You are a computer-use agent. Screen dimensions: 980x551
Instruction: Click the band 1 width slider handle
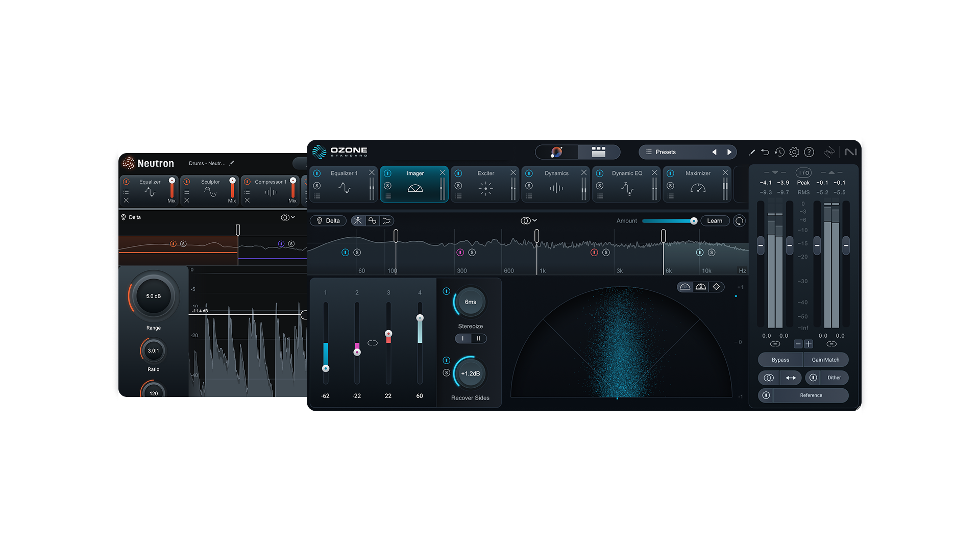[326, 368]
